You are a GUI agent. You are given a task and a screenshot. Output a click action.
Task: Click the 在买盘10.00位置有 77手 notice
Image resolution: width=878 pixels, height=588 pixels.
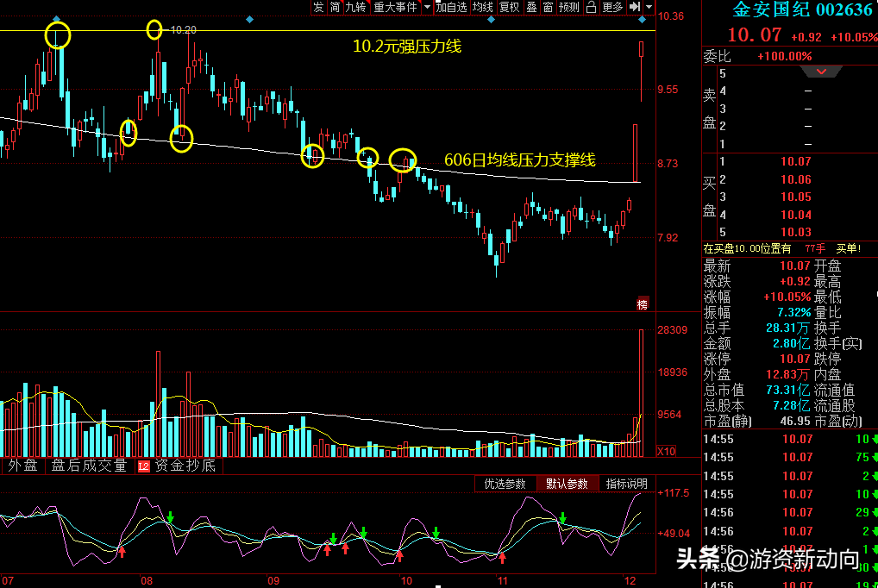pos(782,248)
